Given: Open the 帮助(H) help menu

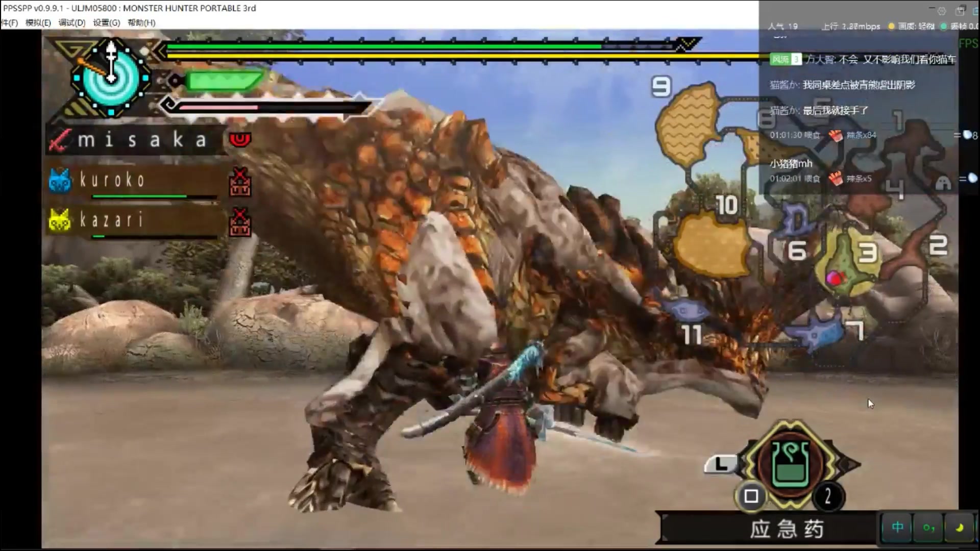Looking at the screenshot, I should tap(141, 22).
